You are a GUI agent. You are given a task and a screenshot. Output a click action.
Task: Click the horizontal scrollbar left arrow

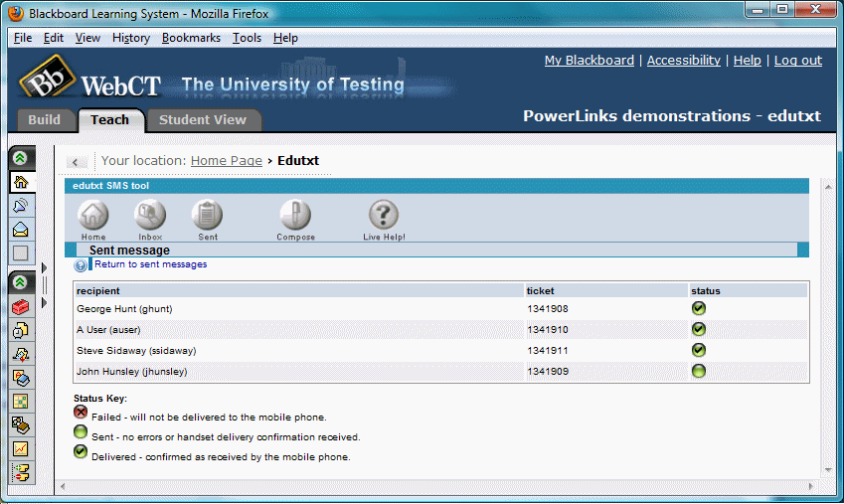click(63, 486)
